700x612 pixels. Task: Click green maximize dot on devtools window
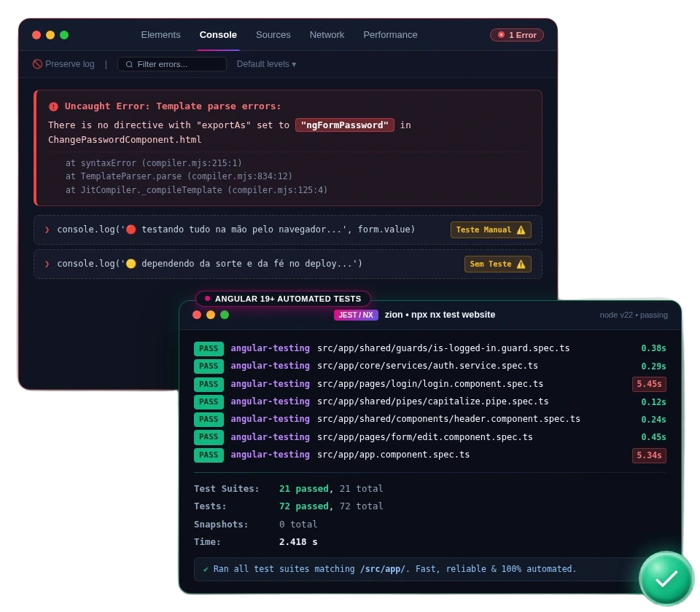[x=64, y=35]
